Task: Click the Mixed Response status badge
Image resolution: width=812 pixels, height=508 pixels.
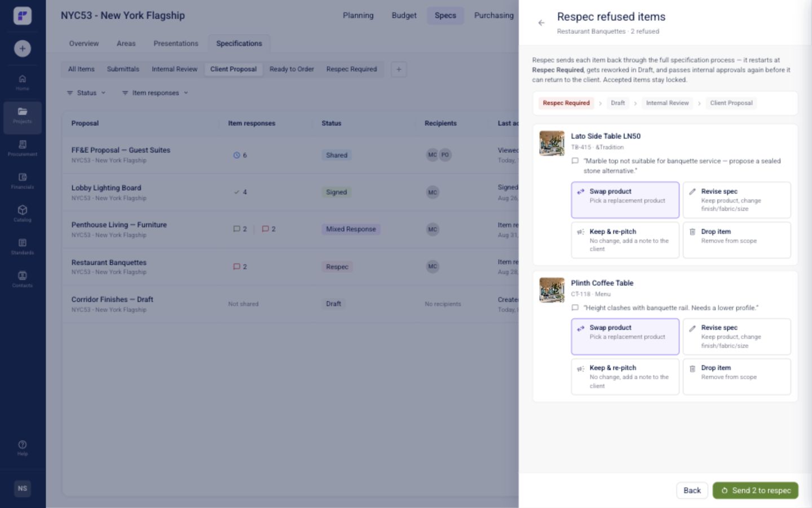Action: tap(351, 229)
